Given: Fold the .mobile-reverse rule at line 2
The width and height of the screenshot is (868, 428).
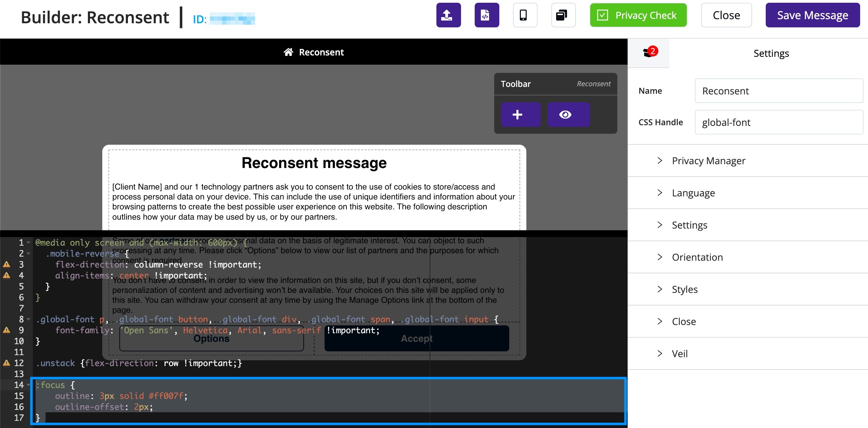Looking at the screenshot, I should [x=28, y=254].
